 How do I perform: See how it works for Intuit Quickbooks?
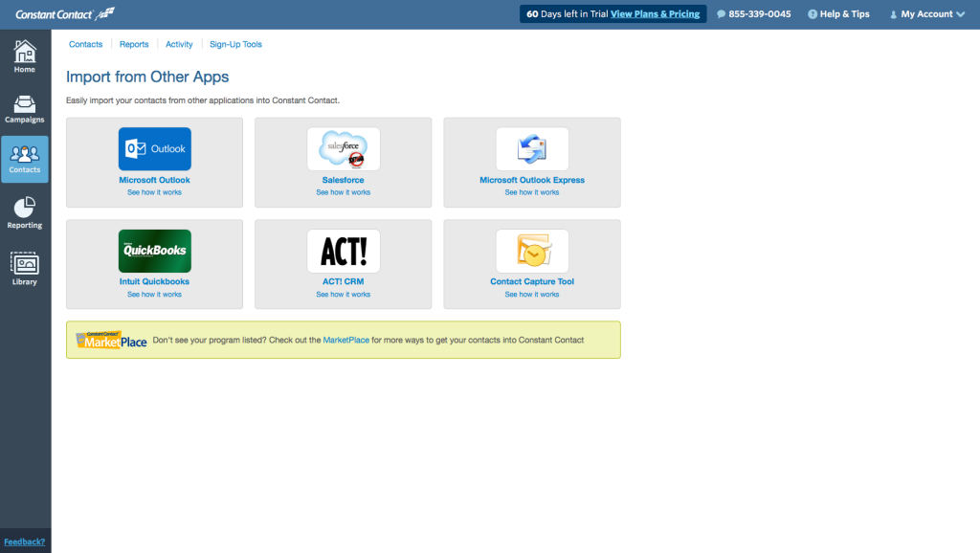154,295
